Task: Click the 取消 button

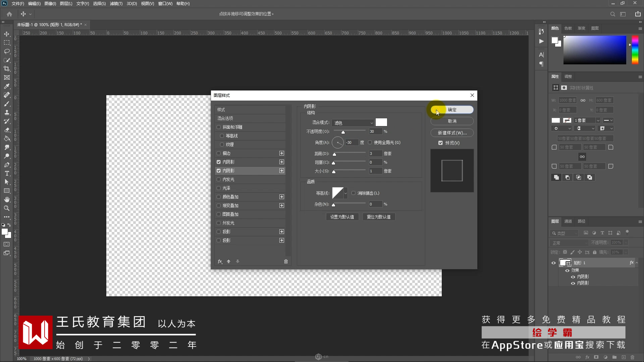Action: coord(452,121)
